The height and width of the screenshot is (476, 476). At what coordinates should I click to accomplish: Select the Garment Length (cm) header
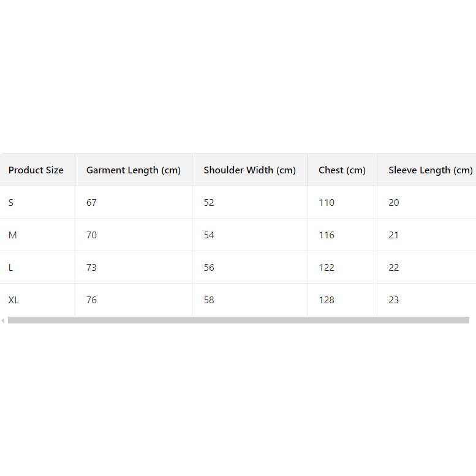coord(134,170)
